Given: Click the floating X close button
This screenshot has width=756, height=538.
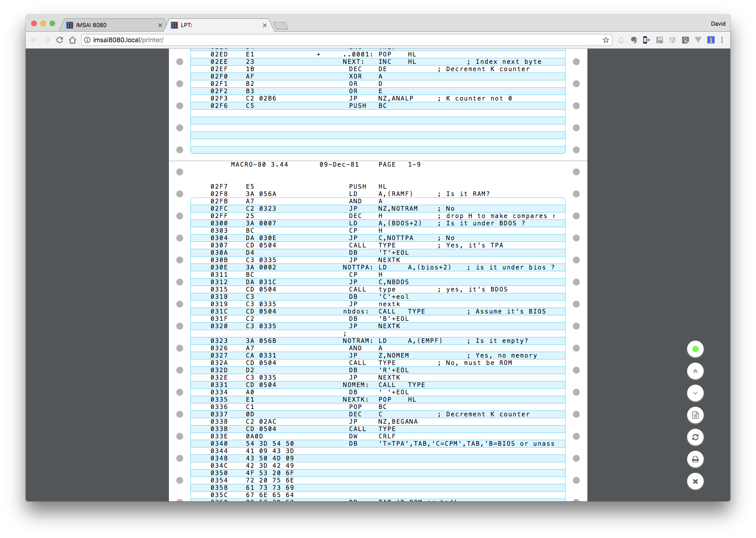Looking at the screenshot, I should click(695, 481).
